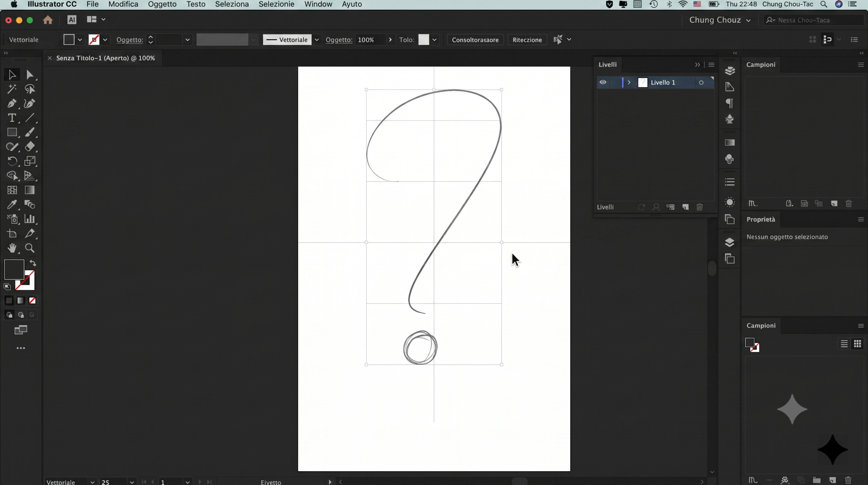Enable Draw Normal mode
This screenshot has width=868, height=485.
tap(9, 315)
